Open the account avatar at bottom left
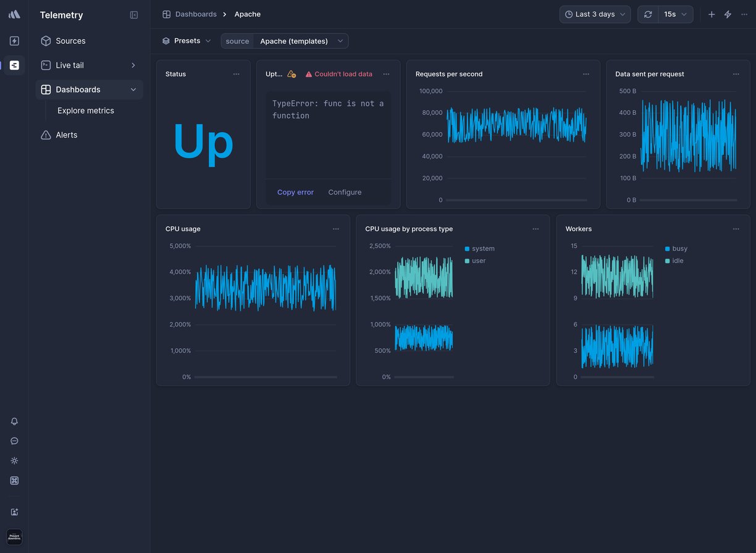Screen dimensions: 756x553 tap(14, 537)
